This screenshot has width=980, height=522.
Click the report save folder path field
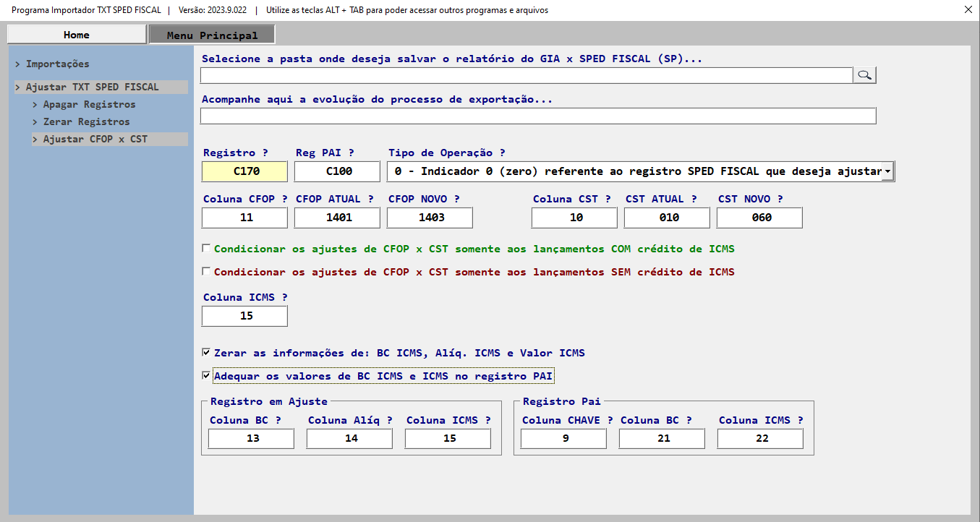click(x=526, y=75)
